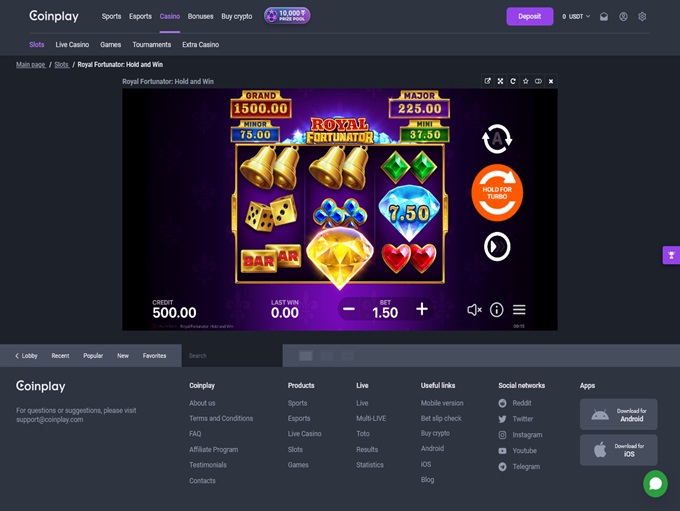Unmute the game sound
Image resolution: width=680 pixels, height=511 pixels.
(x=474, y=310)
